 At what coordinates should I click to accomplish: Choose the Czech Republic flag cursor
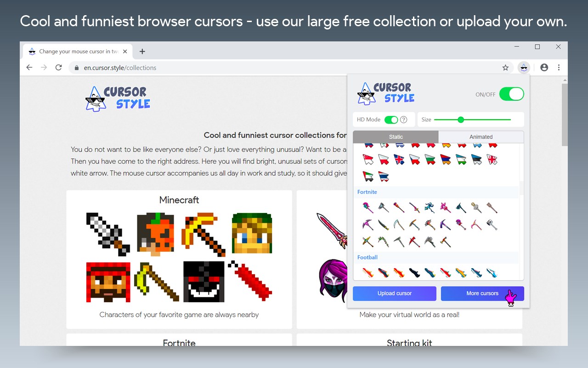(414, 159)
